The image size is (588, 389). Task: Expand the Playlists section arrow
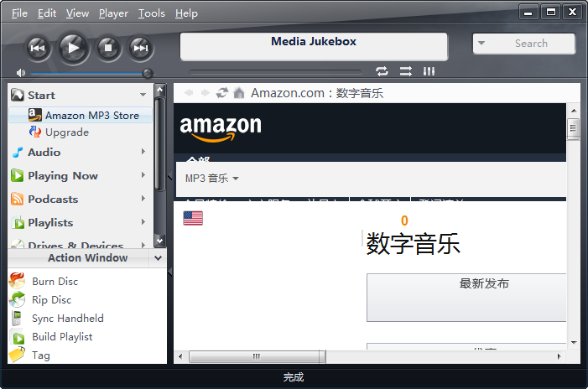pos(143,222)
